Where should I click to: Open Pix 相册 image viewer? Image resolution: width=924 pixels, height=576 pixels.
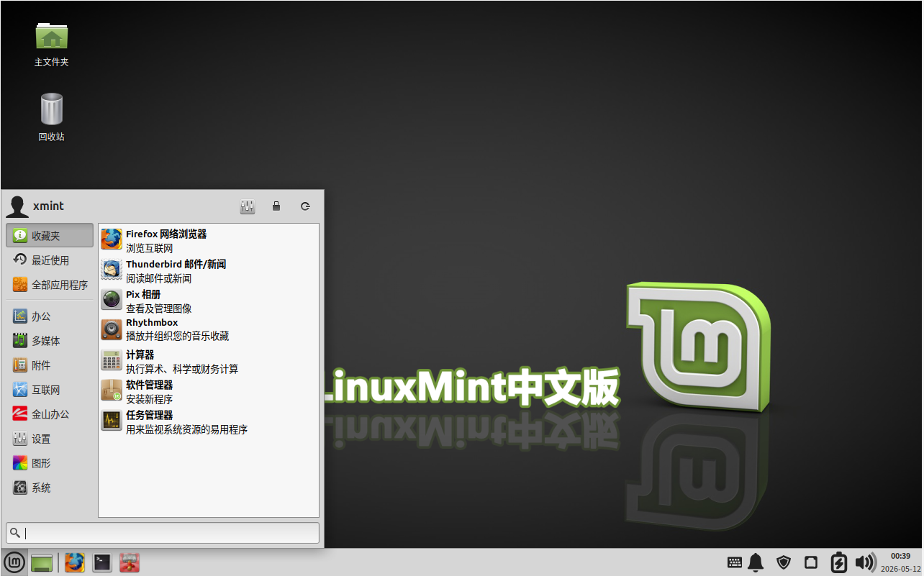point(209,301)
